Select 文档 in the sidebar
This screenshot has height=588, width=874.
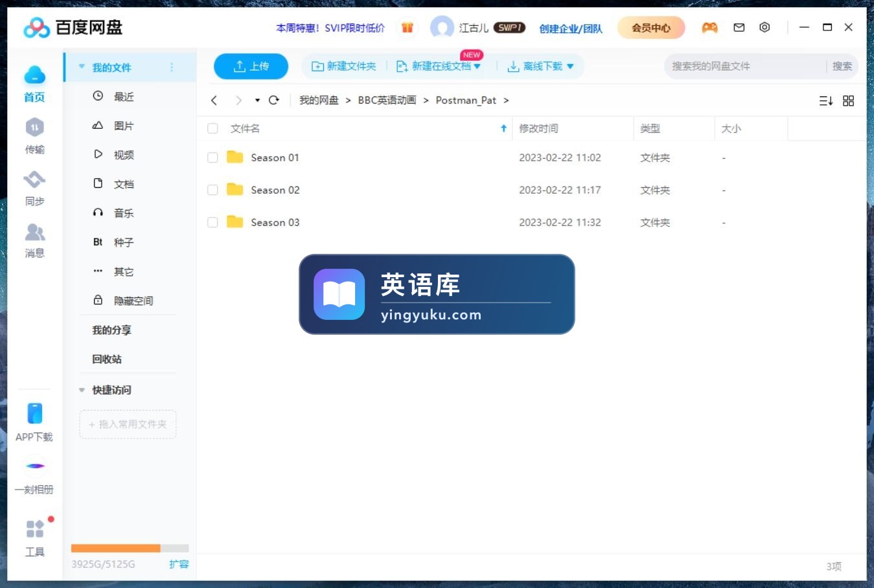(124, 184)
